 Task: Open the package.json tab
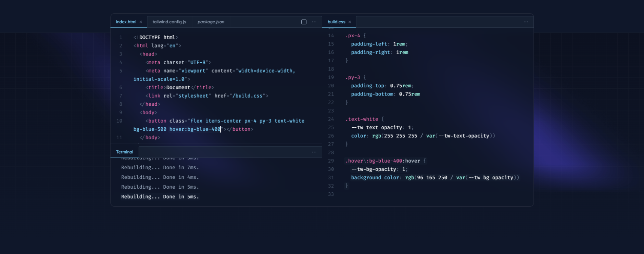point(210,22)
